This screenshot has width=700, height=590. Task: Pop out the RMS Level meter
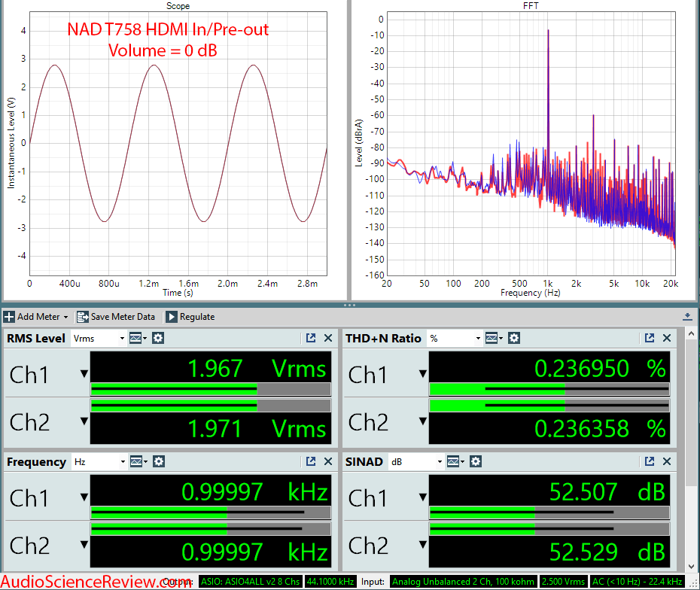(x=311, y=339)
